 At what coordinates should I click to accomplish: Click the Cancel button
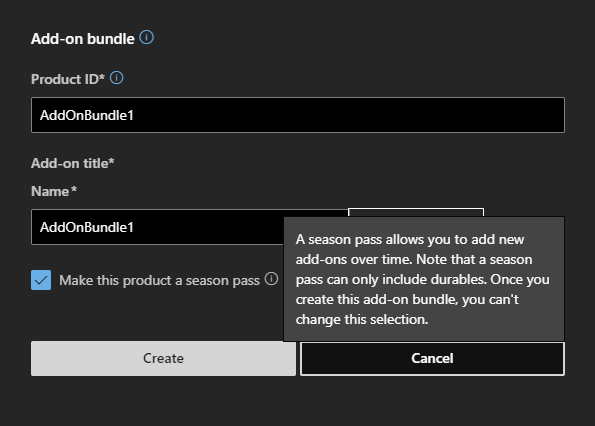432,358
